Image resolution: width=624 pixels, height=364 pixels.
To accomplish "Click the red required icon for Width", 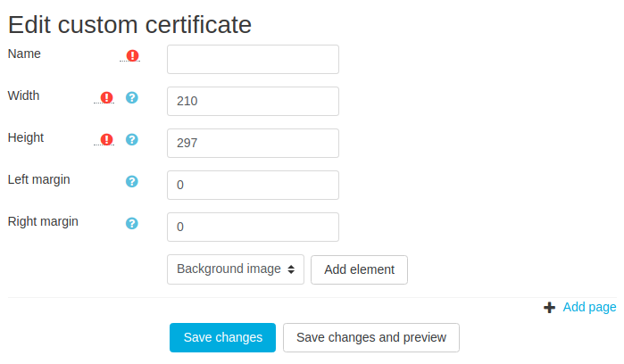I will 107,97.
